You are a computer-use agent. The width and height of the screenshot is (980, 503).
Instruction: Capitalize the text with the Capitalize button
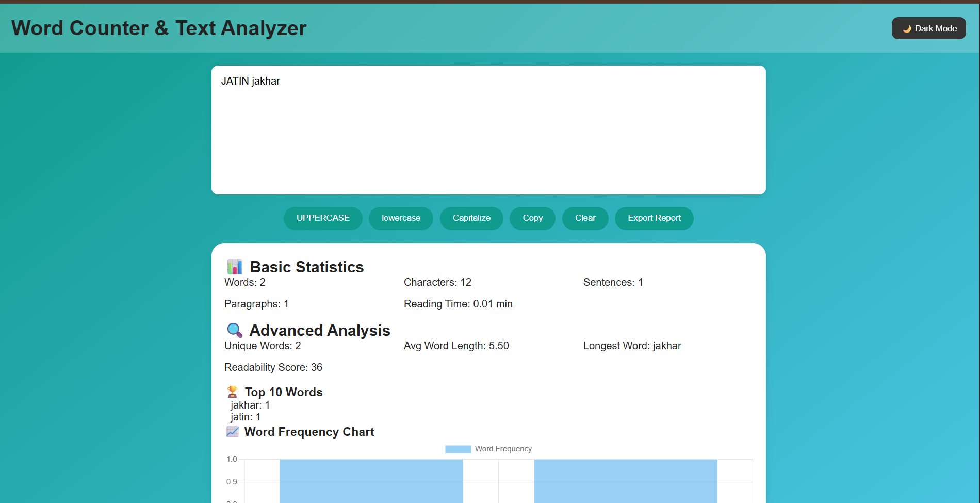[471, 218]
